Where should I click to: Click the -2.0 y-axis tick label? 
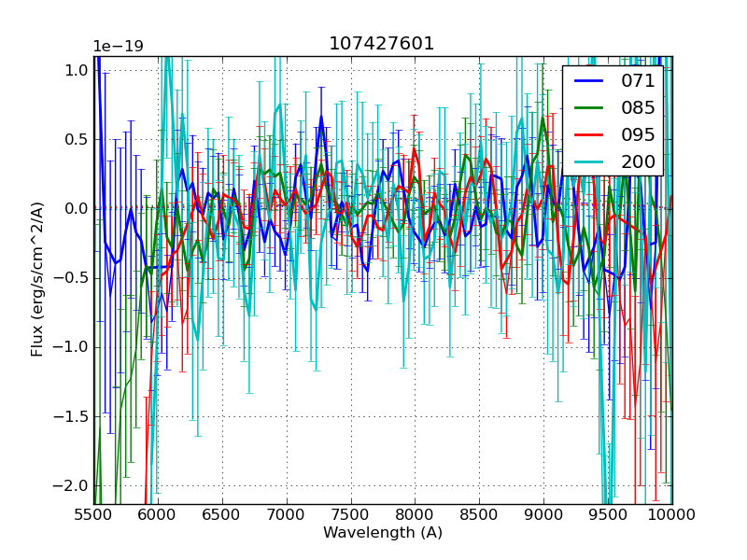tap(73, 486)
